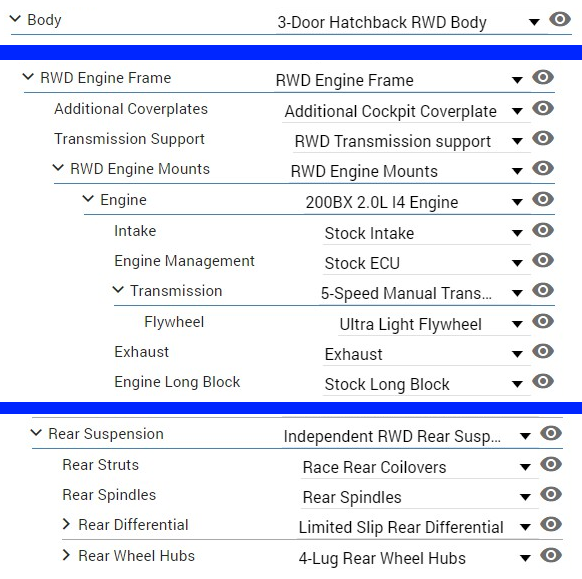The image size is (582, 579).
Task: Toggle eye icon for Engine Long Block
Action: tap(543, 381)
